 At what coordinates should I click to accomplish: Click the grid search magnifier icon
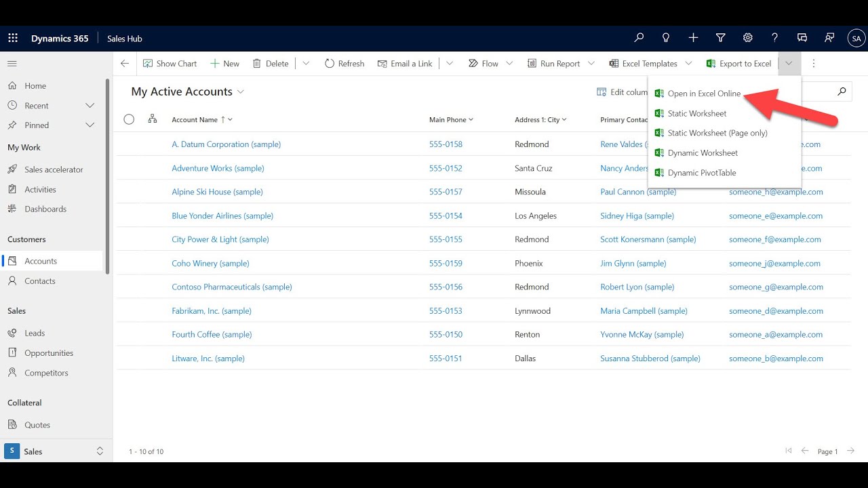[x=842, y=91]
